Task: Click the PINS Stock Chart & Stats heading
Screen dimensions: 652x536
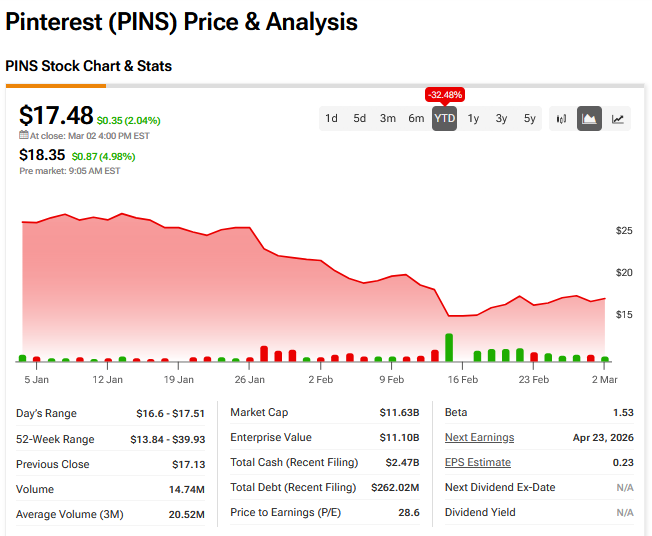Action: tap(89, 66)
